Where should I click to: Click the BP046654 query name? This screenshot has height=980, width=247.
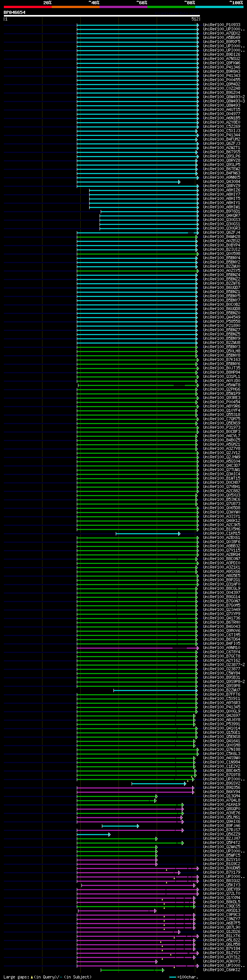coord(15,12)
